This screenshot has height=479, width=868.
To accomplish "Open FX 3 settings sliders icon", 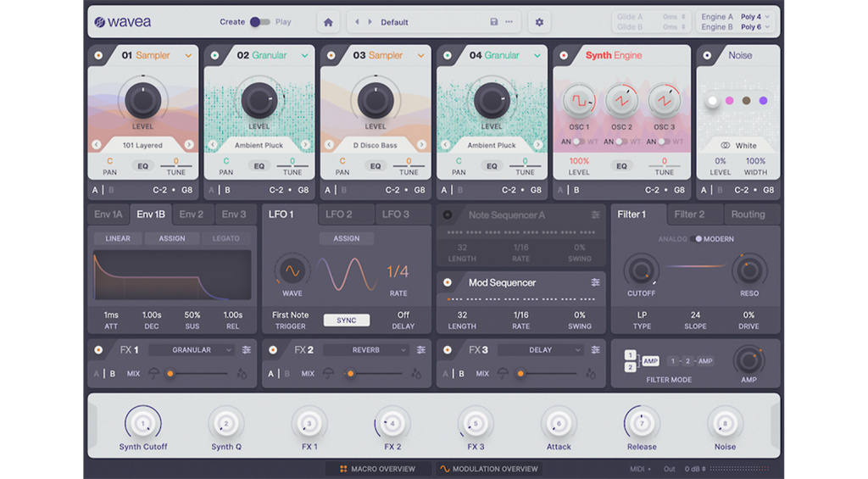I will [596, 350].
